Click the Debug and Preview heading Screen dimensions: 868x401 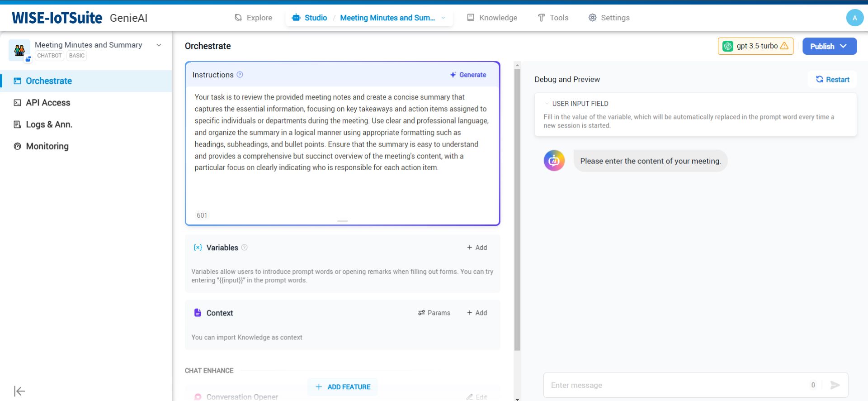click(567, 79)
